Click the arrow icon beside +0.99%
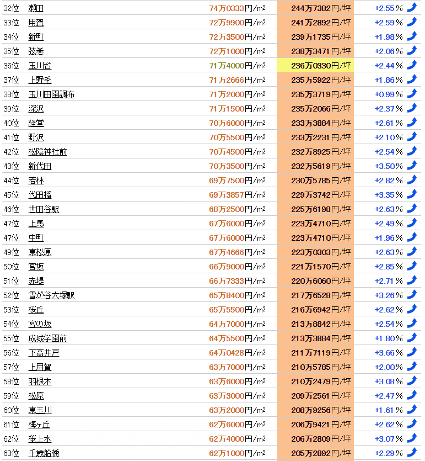Viewport: 425px width, 461px height. tap(412, 94)
